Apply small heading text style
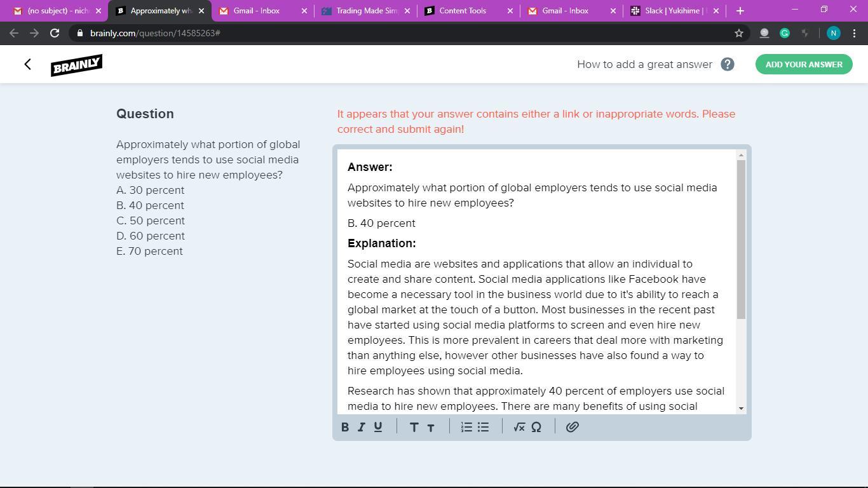The image size is (868, 488). tap(431, 428)
